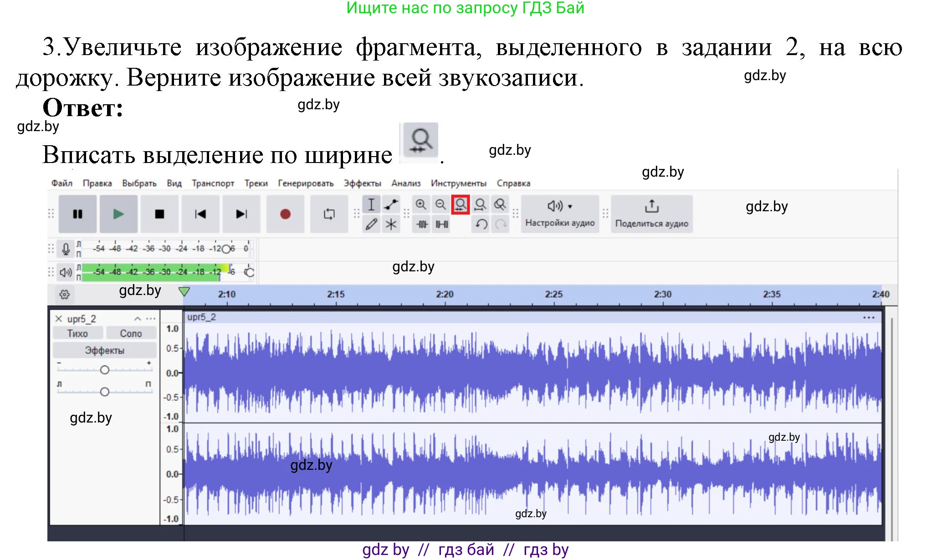
Task: Select the Draw tool (pencil)
Action: [371, 224]
